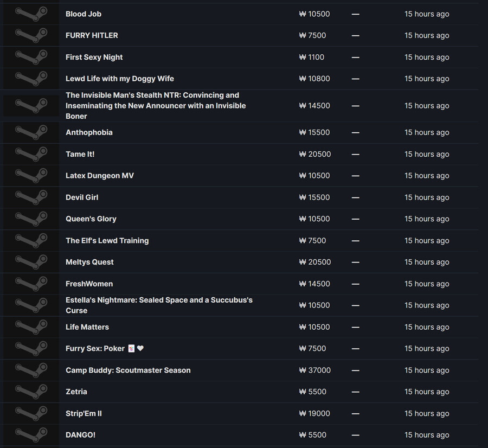Click the heart emoji after the Poker title
This screenshot has height=448, width=488.
(x=140, y=348)
